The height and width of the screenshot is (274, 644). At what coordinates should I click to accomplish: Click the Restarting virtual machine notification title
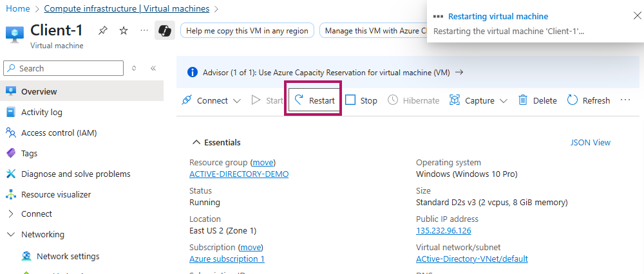point(498,17)
